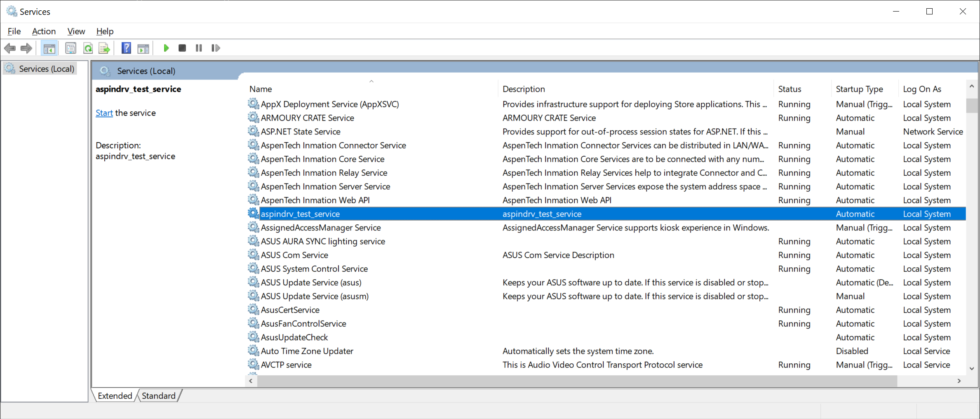Screen dimensions: 980x419
Task: Open the Action menu
Action: pyautogui.click(x=44, y=31)
